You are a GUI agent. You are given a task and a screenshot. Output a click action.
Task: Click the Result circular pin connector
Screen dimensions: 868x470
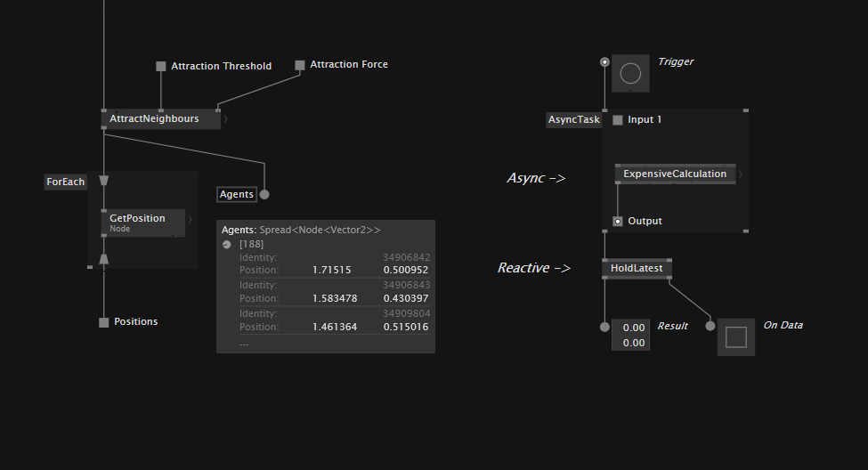(605, 327)
